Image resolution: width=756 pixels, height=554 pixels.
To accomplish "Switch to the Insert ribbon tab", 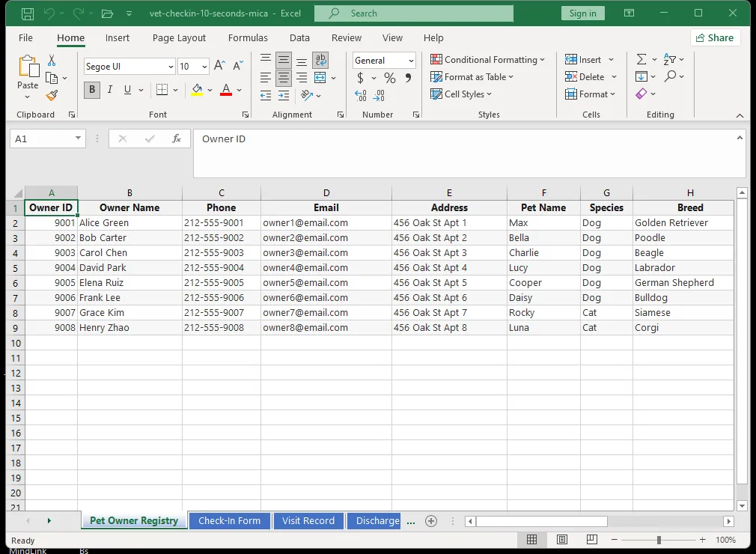I will pyautogui.click(x=118, y=37).
